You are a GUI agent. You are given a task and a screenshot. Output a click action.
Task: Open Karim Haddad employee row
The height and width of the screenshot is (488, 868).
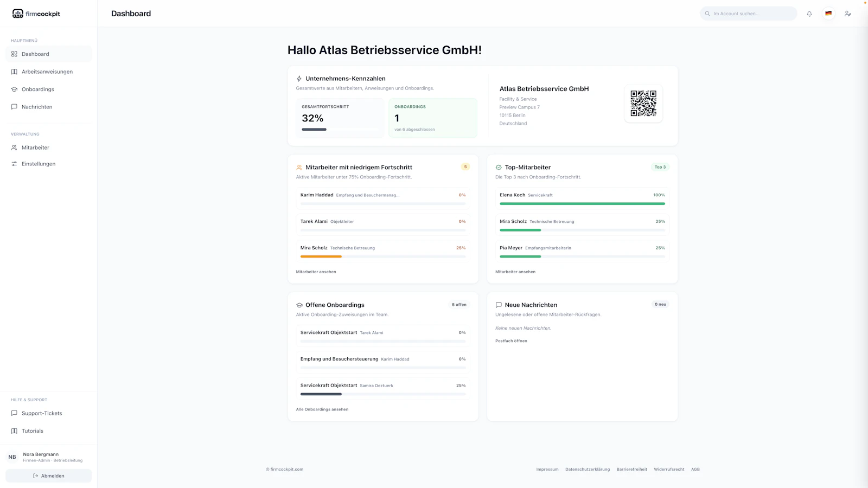pyautogui.click(x=383, y=198)
